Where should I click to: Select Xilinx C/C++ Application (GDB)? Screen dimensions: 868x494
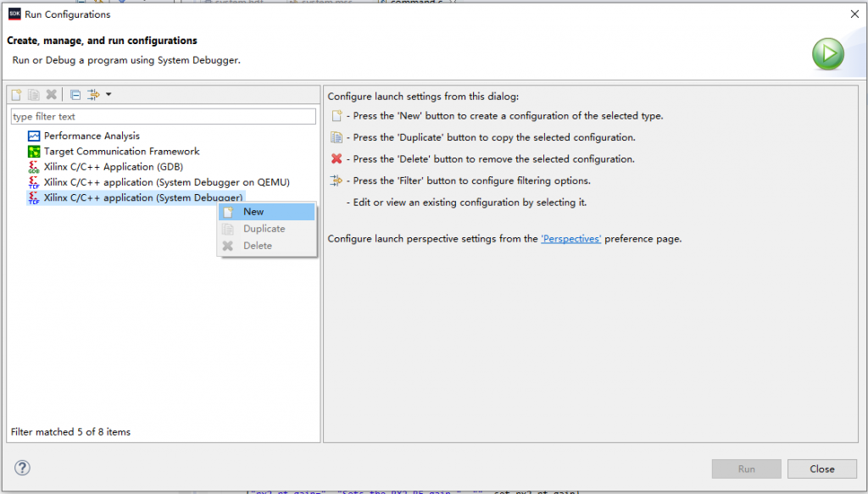(114, 167)
